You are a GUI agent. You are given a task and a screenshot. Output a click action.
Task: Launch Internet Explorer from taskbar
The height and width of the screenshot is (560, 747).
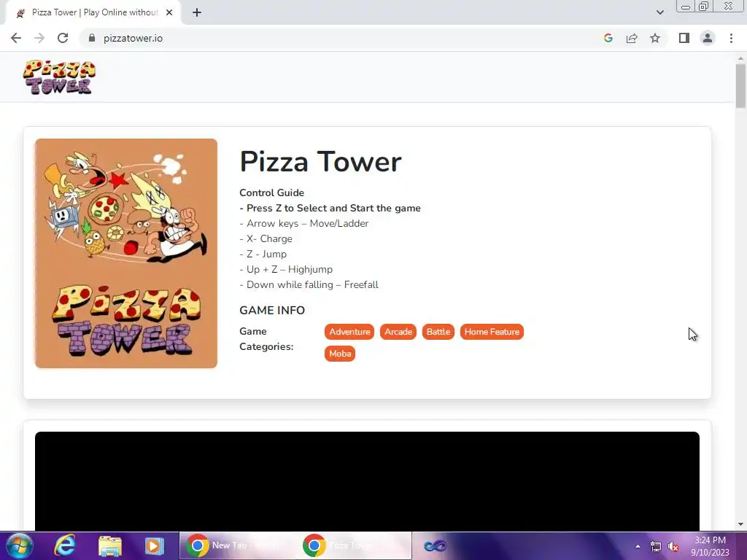click(x=65, y=545)
